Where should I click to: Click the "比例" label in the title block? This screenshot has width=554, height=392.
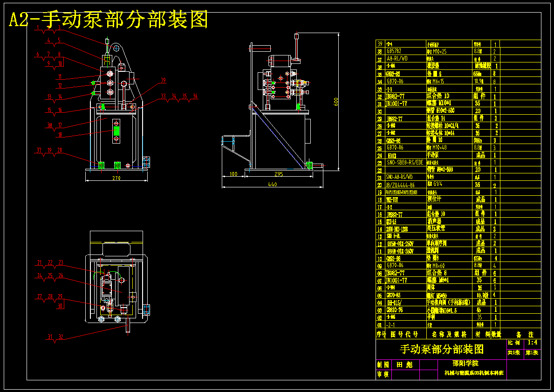[514, 343]
